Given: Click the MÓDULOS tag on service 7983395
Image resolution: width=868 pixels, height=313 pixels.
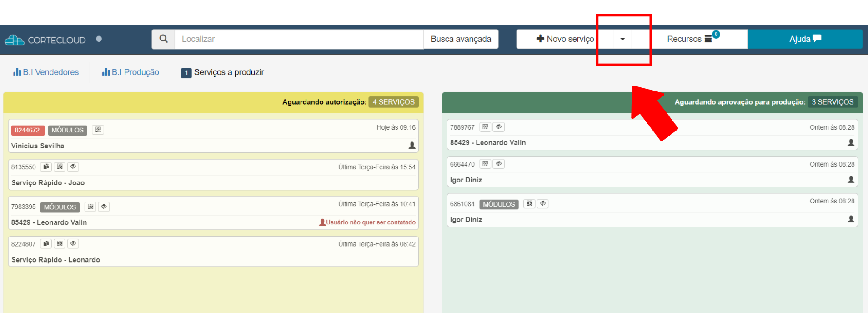Looking at the screenshot, I should [60, 207].
